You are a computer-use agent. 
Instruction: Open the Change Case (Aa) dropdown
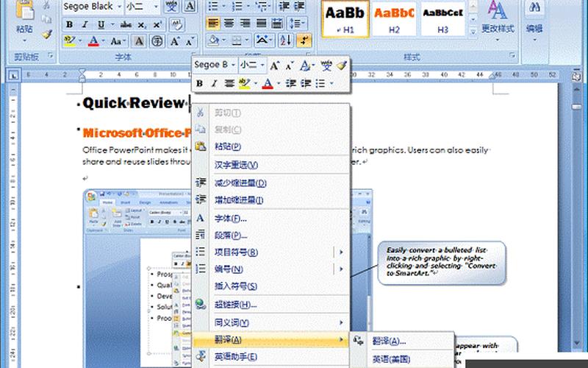(x=118, y=41)
